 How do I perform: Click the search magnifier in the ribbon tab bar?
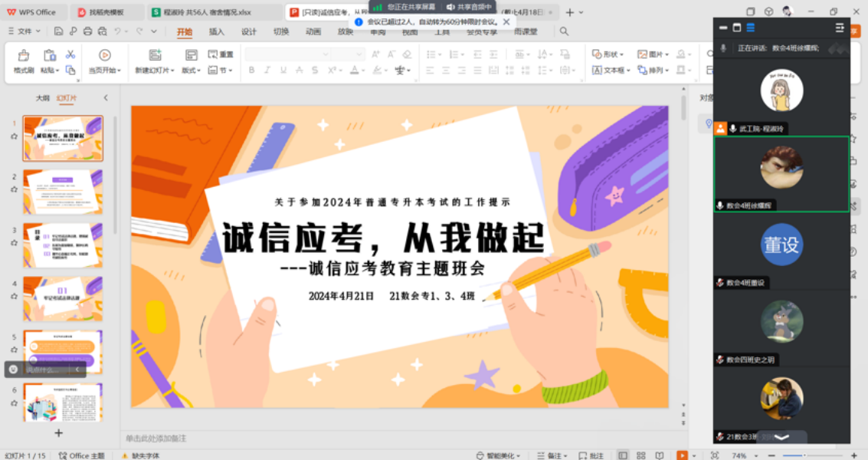pos(564,31)
